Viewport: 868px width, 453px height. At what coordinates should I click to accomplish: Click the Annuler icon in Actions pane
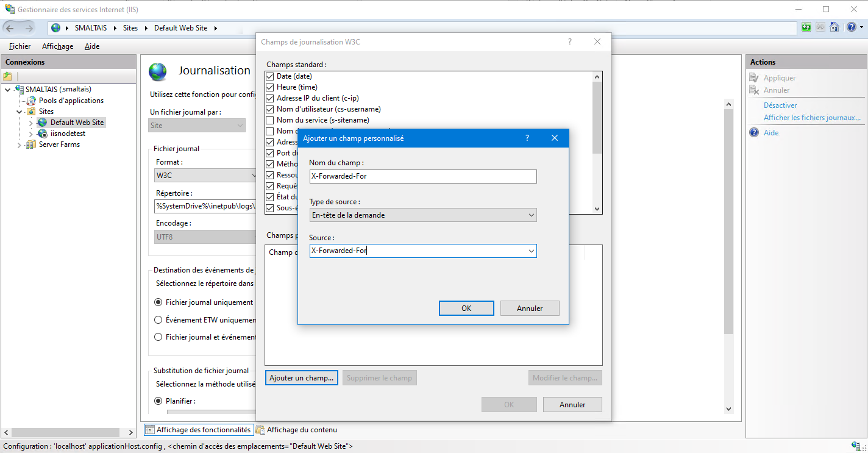(754, 90)
